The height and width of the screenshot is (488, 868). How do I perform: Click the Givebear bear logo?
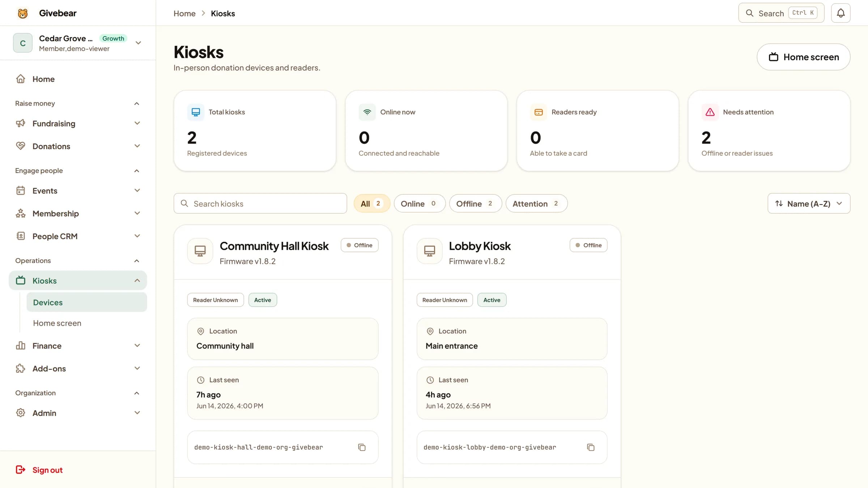(x=22, y=13)
